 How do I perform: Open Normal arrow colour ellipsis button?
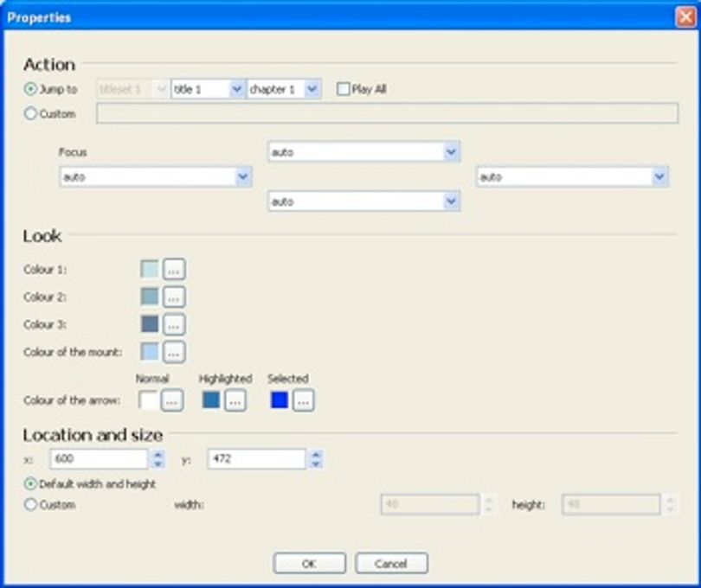[172, 400]
